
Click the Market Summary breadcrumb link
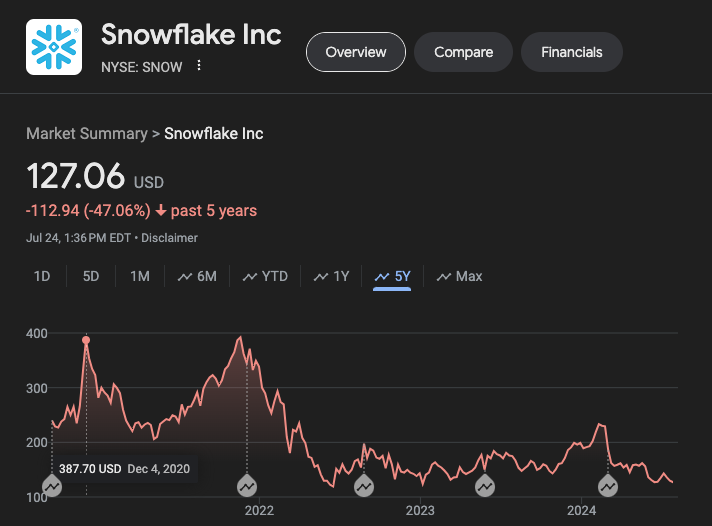(x=86, y=133)
